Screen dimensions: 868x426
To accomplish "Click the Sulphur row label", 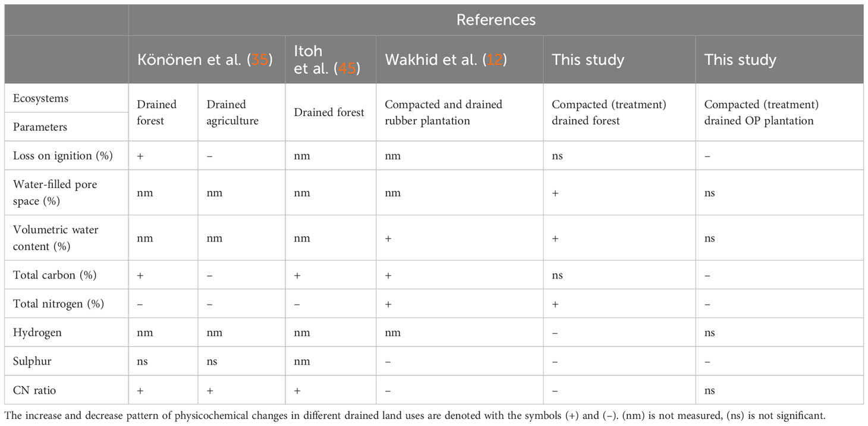I will click(x=34, y=361).
